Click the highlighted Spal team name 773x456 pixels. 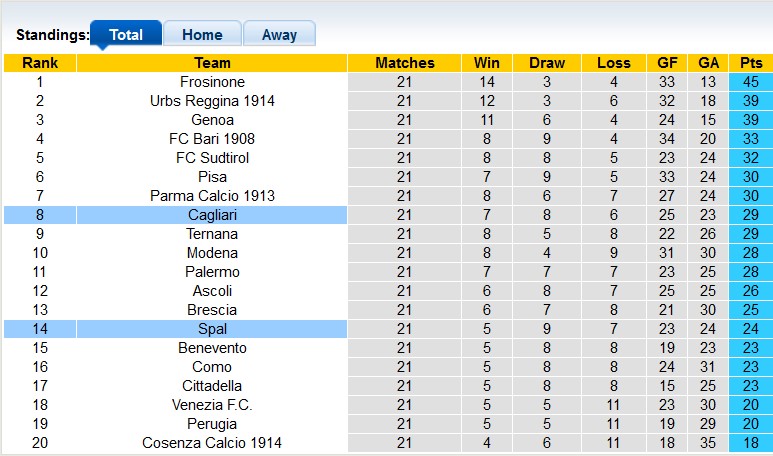[212, 329]
